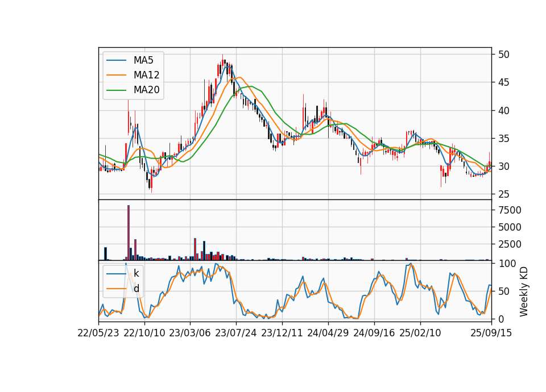Click the 100 KD axis label

pyautogui.click(x=507, y=264)
